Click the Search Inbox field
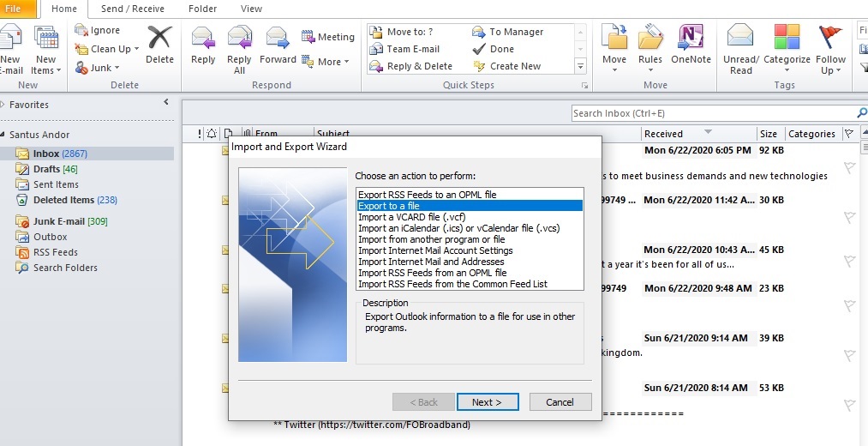The image size is (868, 446). 714,113
